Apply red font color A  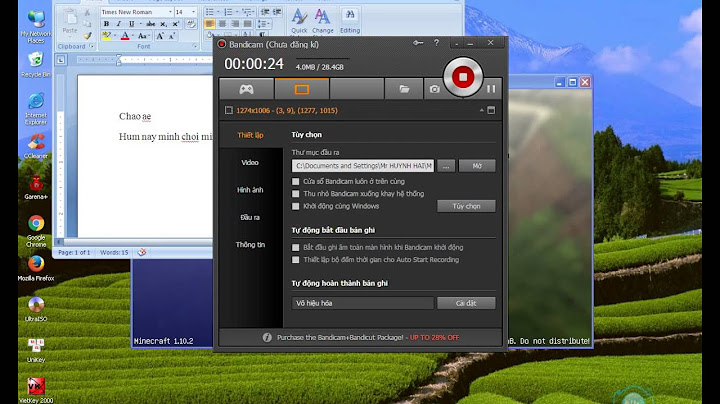125,36
